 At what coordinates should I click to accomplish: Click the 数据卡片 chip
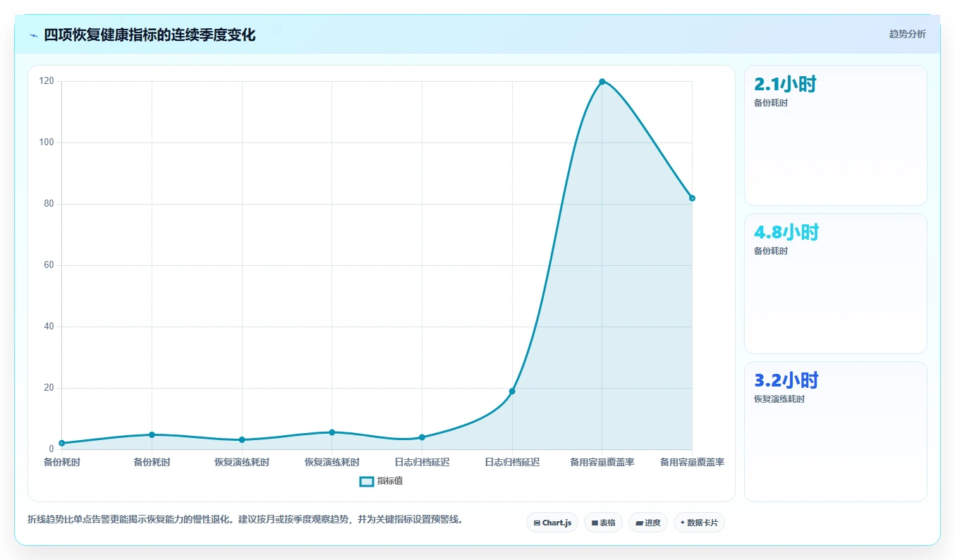[699, 523]
